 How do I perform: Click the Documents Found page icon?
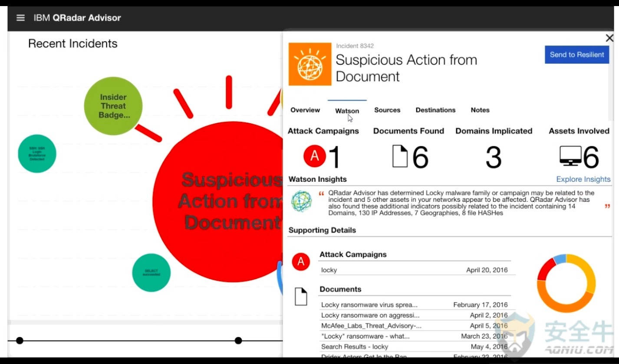tap(400, 157)
